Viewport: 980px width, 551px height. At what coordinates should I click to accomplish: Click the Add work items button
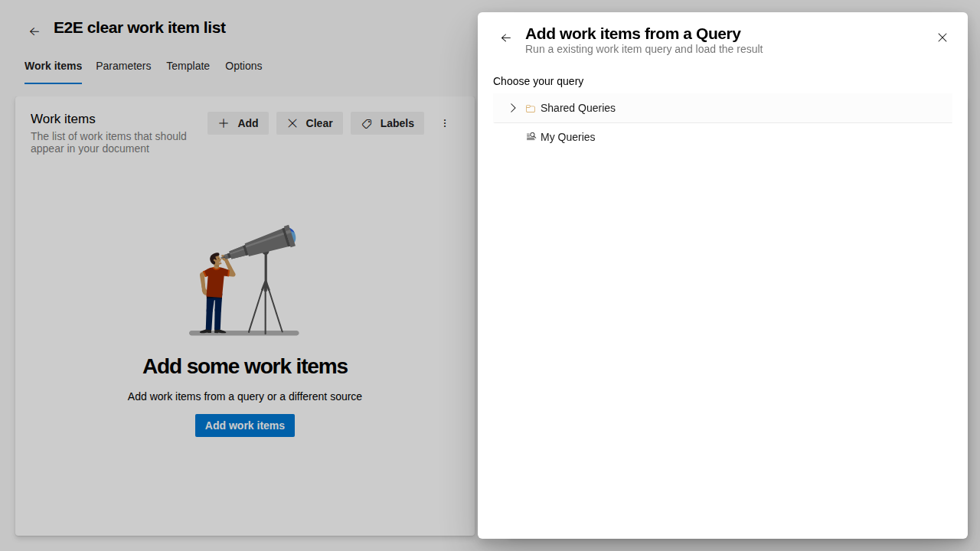click(x=244, y=425)
